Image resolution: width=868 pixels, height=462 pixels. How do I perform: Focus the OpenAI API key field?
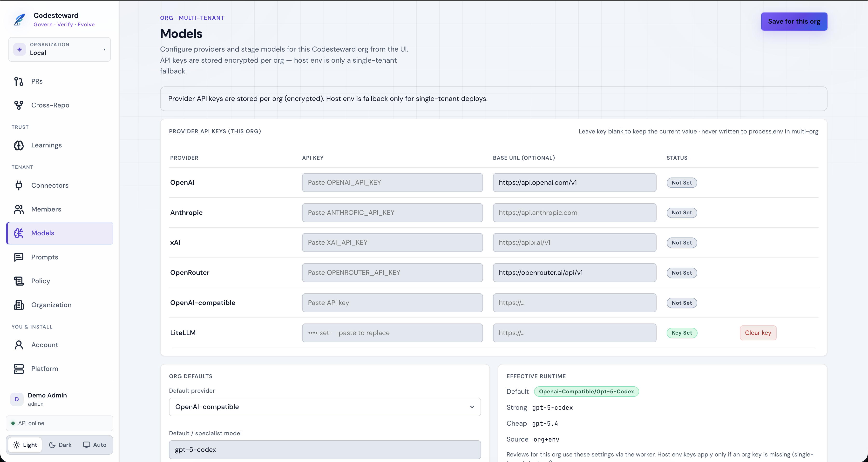[393, 183]
